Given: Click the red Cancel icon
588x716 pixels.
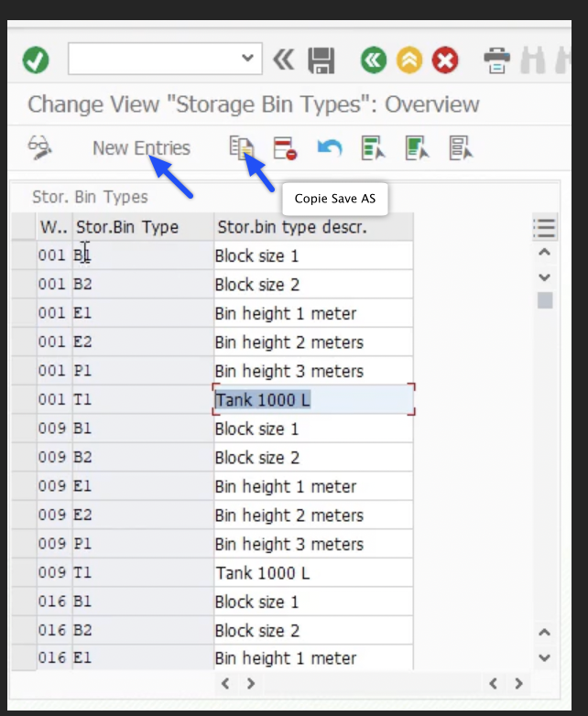Looking at the screenshot, I should pyautogui.click(x=445, y=61).
